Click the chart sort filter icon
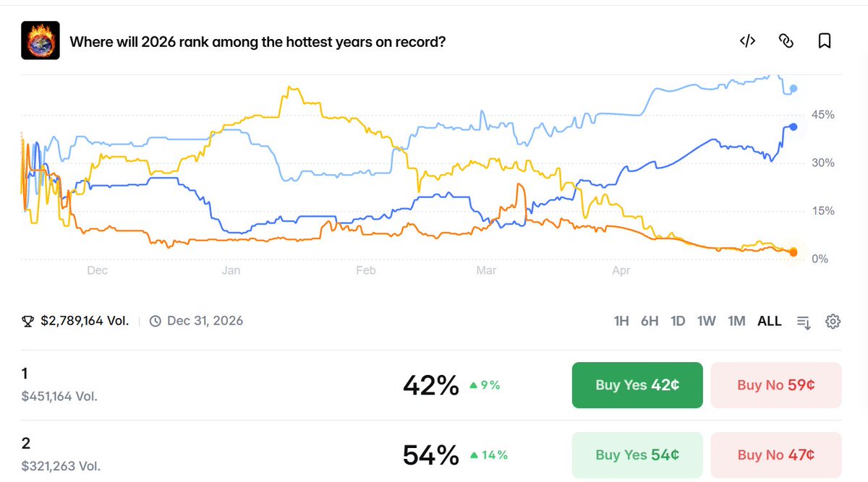 tap(804, 322)
